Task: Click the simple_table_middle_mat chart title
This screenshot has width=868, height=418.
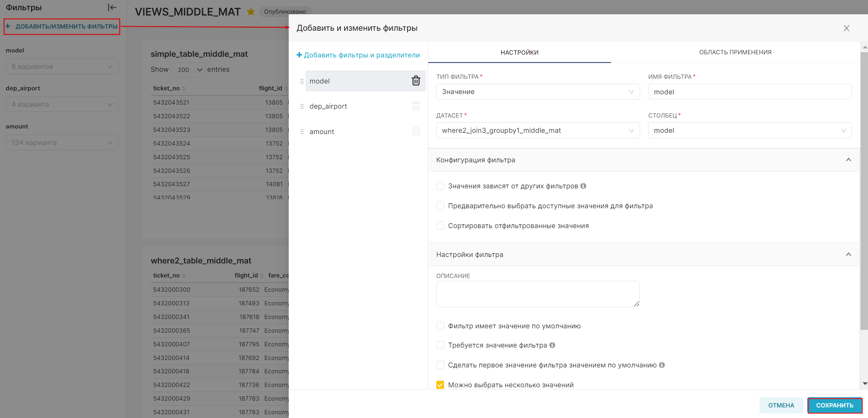Action: [x=199, y=54]
